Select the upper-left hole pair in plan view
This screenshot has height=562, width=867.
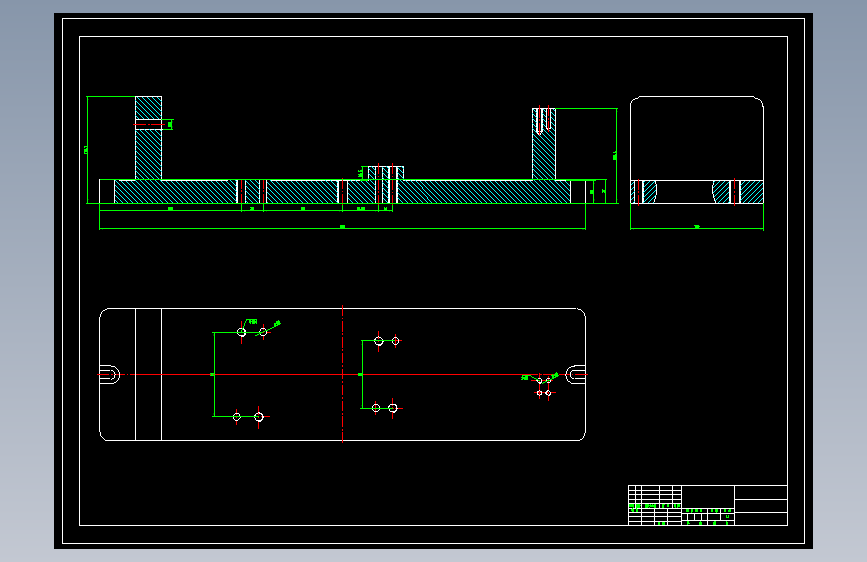click(252, 332)
